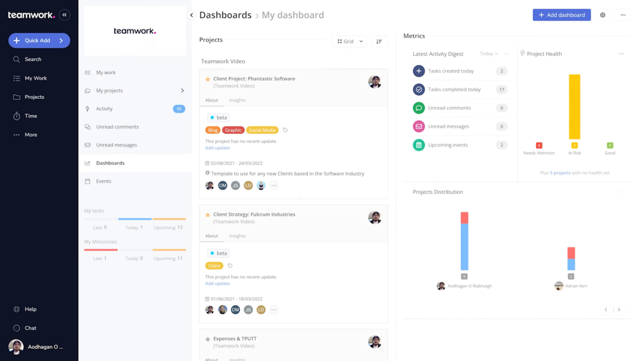
Task: Click Add update link on Fulcrum Industries
Action: [x=217, y=284]
